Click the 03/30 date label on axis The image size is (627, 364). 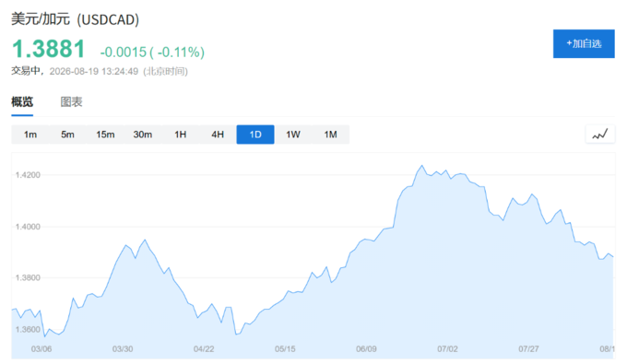click(x=123, y=349)
